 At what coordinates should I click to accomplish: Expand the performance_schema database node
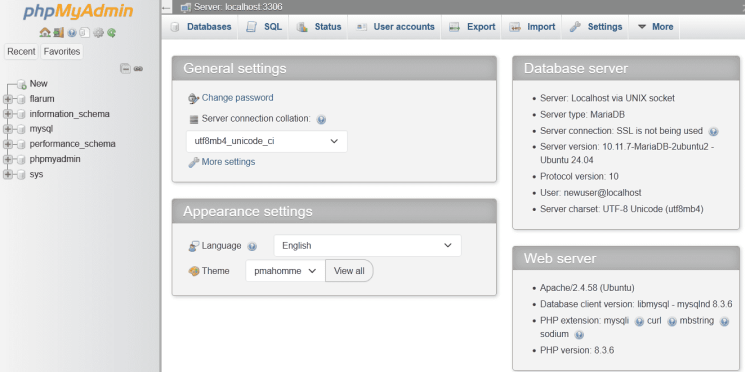pyautogui.click(x=8, y=144)
